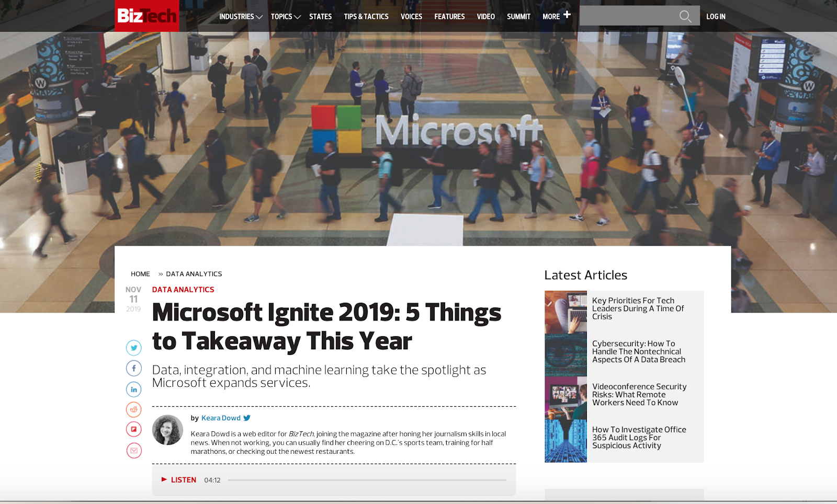Share article via LinkedIn icon
Viewport: 837px width, 504px height.
pyautogui.click(x=134, y=389)
